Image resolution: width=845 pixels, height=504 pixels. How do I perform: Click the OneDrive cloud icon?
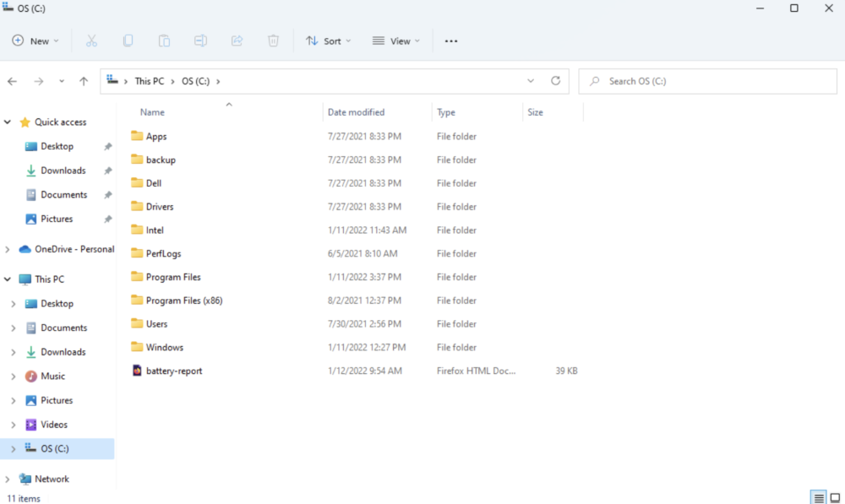pyautogui.click(x=25, y=249)
